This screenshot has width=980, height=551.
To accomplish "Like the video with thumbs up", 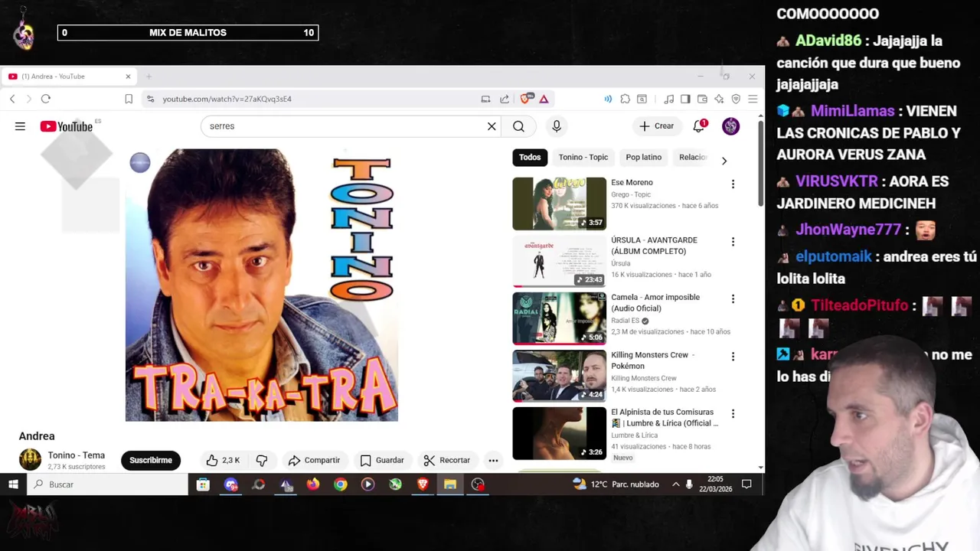I will point(223,460).
